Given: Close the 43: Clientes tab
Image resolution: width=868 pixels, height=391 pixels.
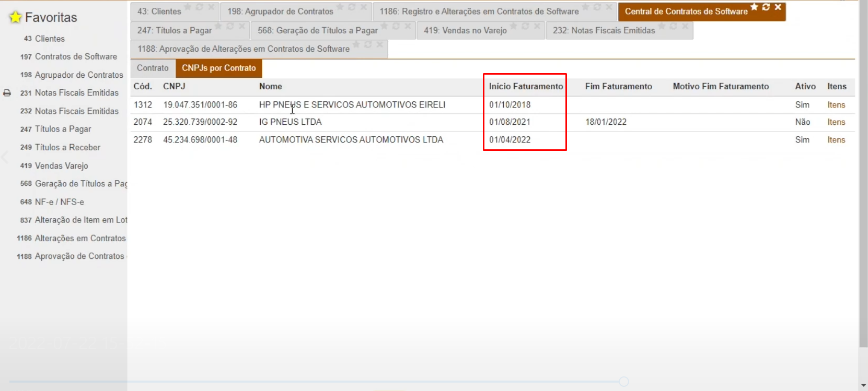Looking at the screenshot, I should pyautogui.click(x=211, y=7).
